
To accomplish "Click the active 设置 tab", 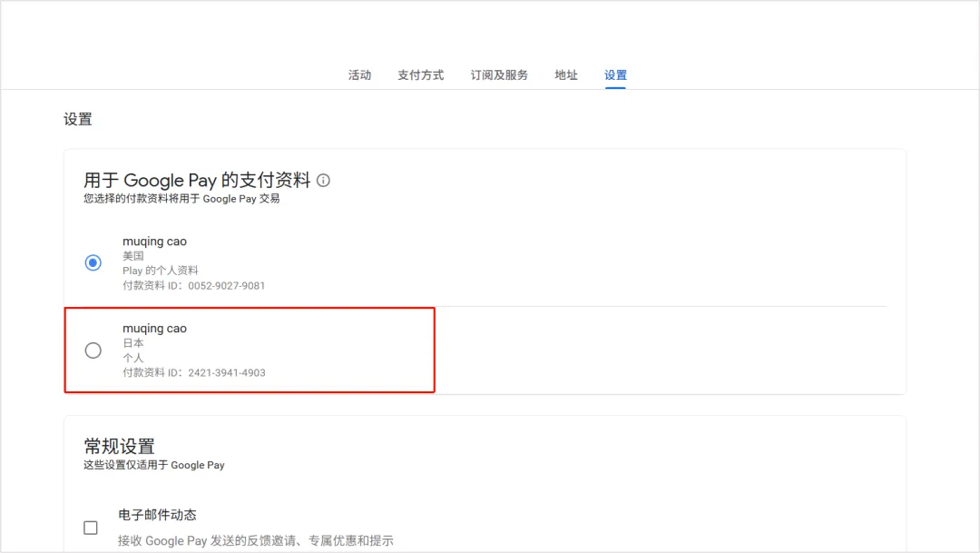I will point(615,75).
